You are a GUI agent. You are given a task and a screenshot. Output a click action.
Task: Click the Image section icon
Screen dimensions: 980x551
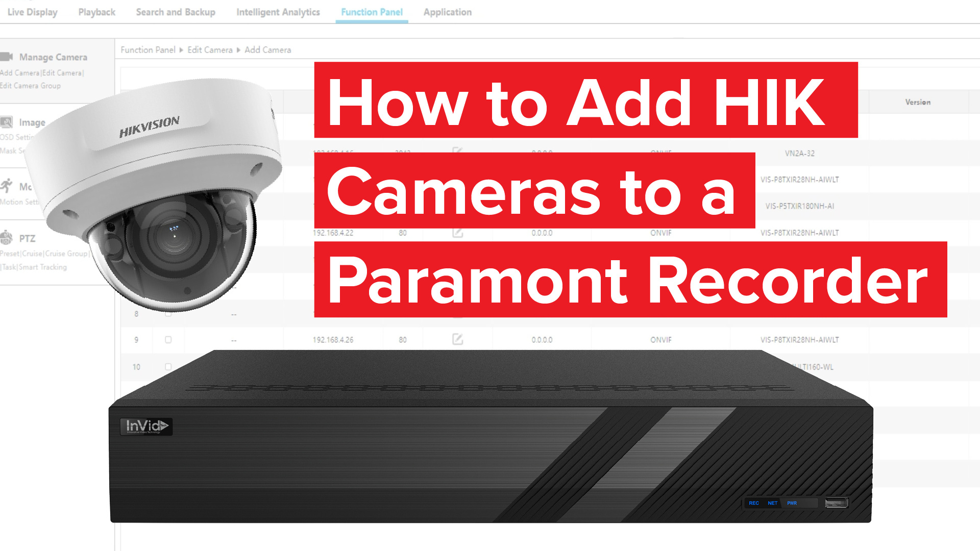point(6,122)
